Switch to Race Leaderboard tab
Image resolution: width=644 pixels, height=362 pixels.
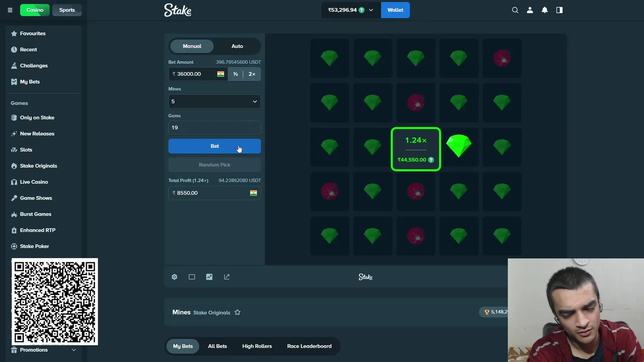pos(309,346)
